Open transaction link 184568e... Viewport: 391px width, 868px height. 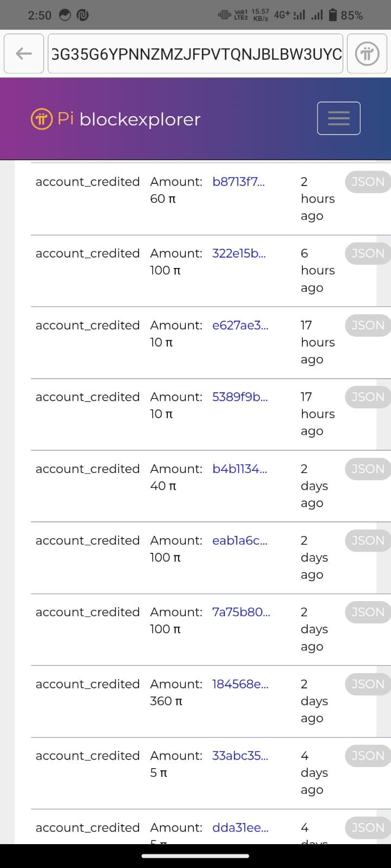(x=240, y=684)
